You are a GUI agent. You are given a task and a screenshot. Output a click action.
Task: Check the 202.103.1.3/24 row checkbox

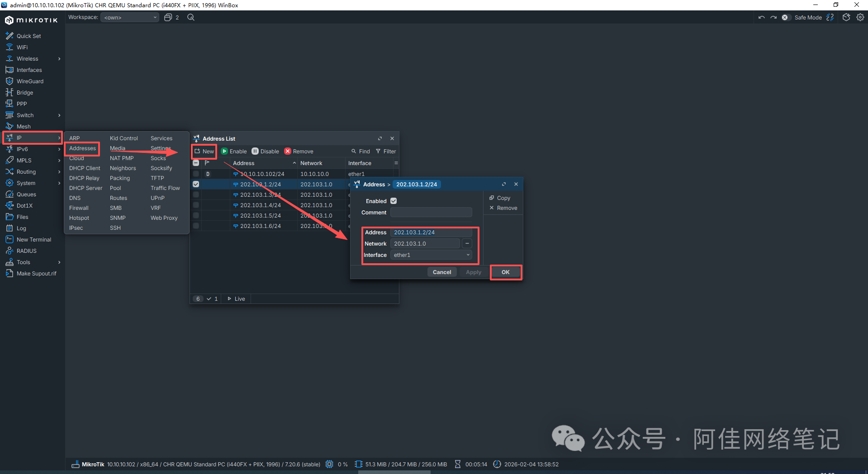coord(196,194)
